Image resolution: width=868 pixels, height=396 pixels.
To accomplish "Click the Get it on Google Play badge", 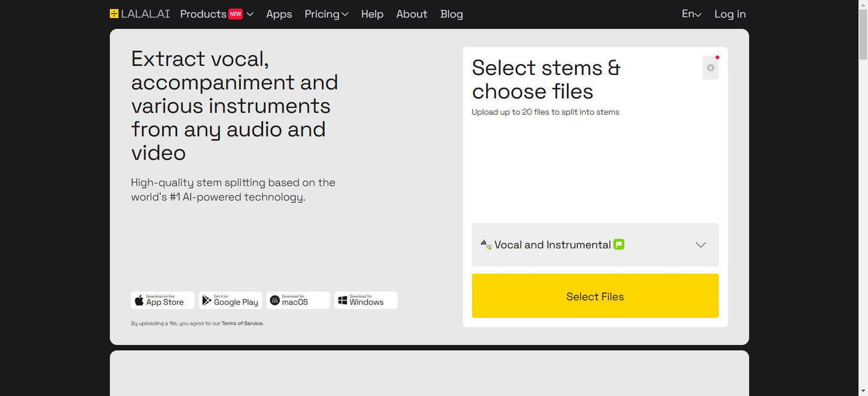I will 231,300.
